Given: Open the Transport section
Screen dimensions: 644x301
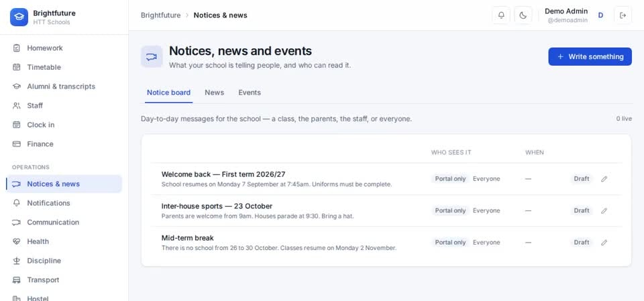Looking at the screenshot, I should pos(64,279).
